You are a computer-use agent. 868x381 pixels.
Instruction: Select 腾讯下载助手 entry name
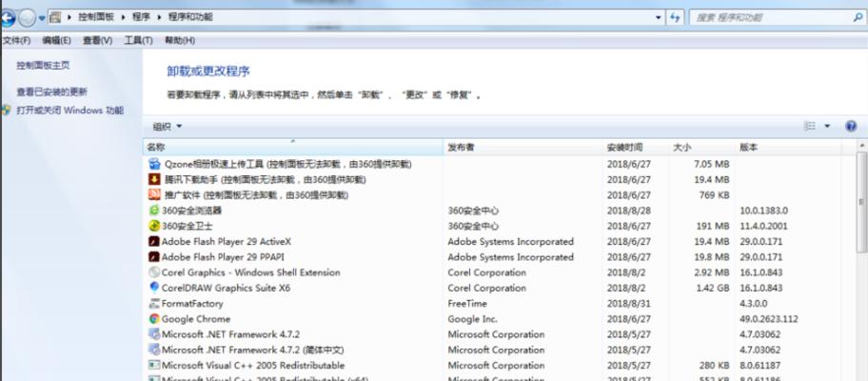tap(266, 179)
